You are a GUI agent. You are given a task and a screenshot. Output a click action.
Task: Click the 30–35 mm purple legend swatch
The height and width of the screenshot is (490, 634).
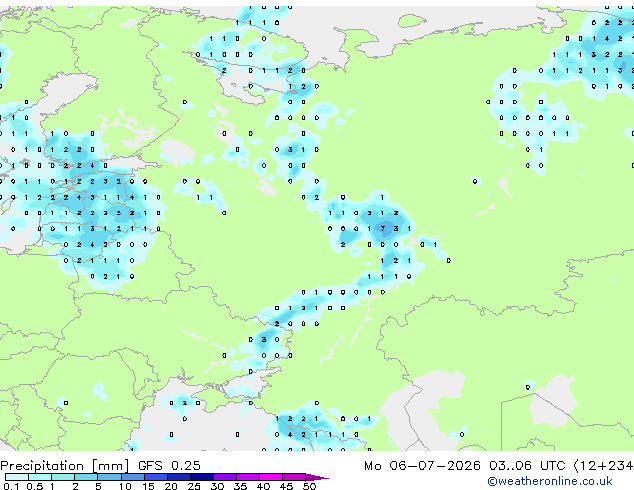tap(224, 477)
